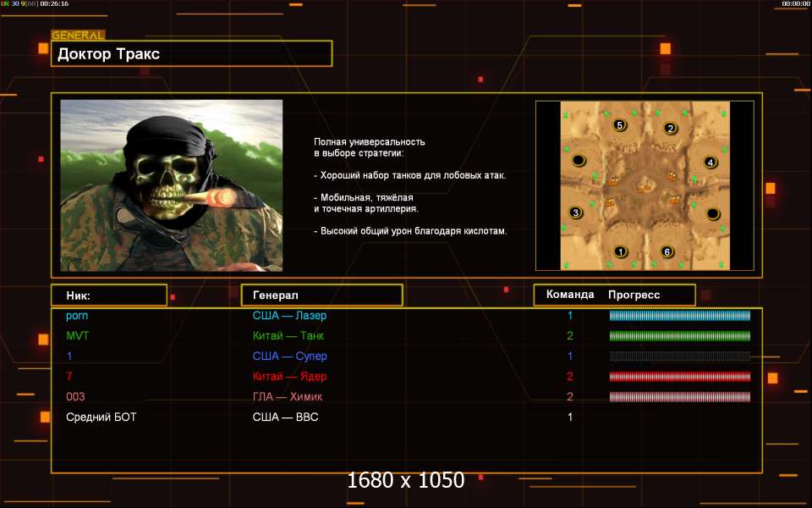
Task: Click the "Хороший набор танков для лобовых атак" line
Action: pos(410,175)
